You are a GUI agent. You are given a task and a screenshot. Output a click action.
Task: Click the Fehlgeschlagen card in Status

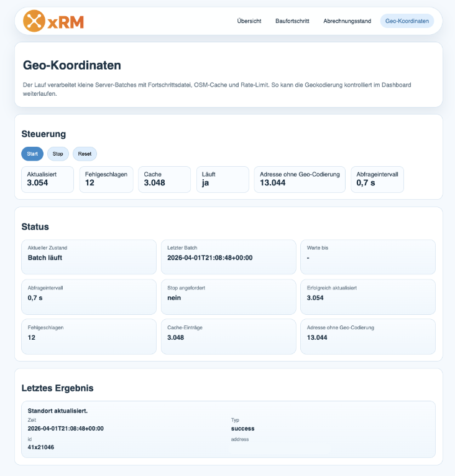pos(89,337)
